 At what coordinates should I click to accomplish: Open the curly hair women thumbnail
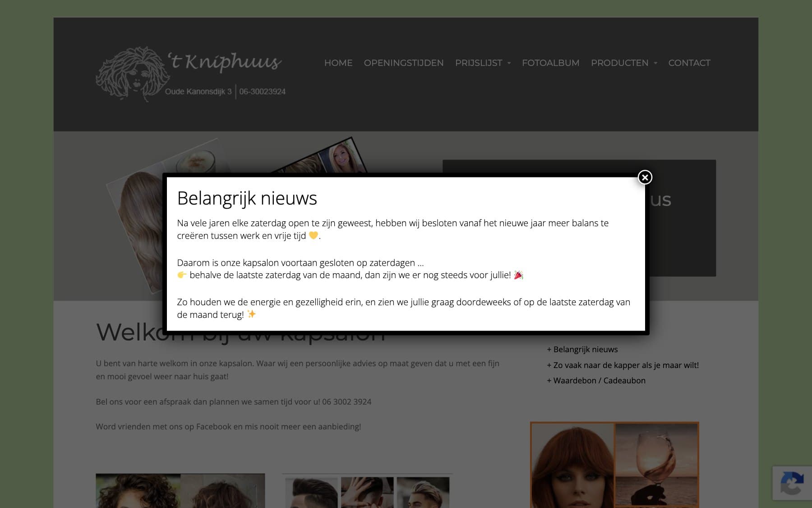tap(180, 491)
